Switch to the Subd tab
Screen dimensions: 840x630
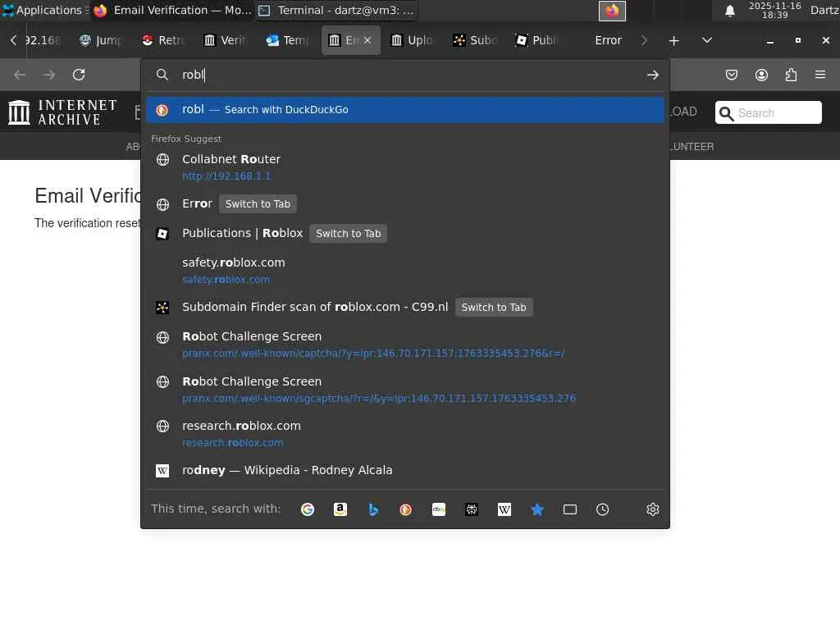pyautogui.click(x=475, y=41)
